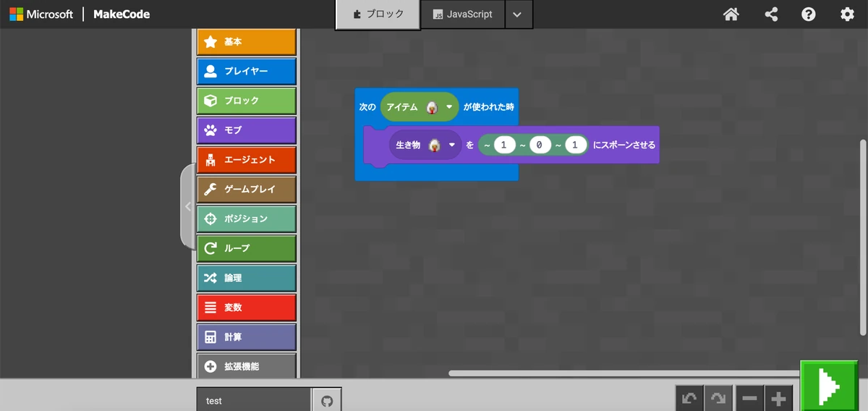Open the 拡張機能 extensions category
This screenshot has width=868, height=411.
point(246,366)
